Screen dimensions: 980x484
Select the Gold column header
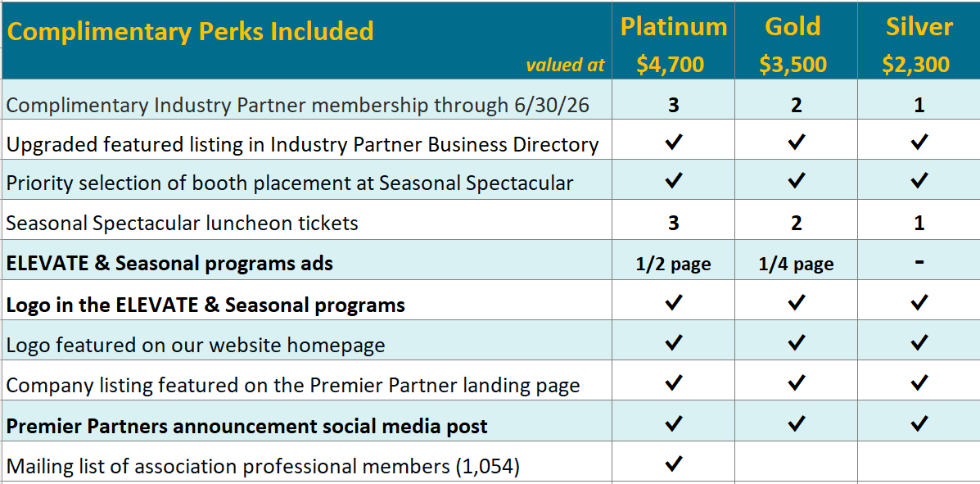793,27
